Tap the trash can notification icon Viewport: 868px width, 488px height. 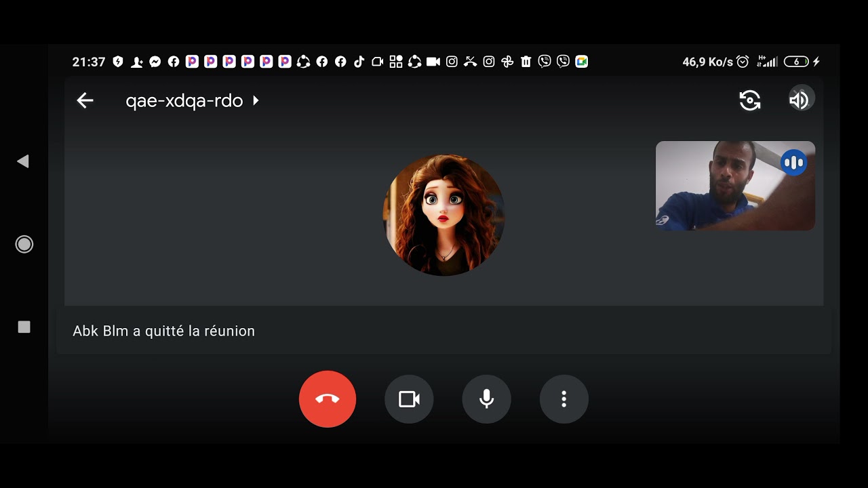(x=526, y=62)
